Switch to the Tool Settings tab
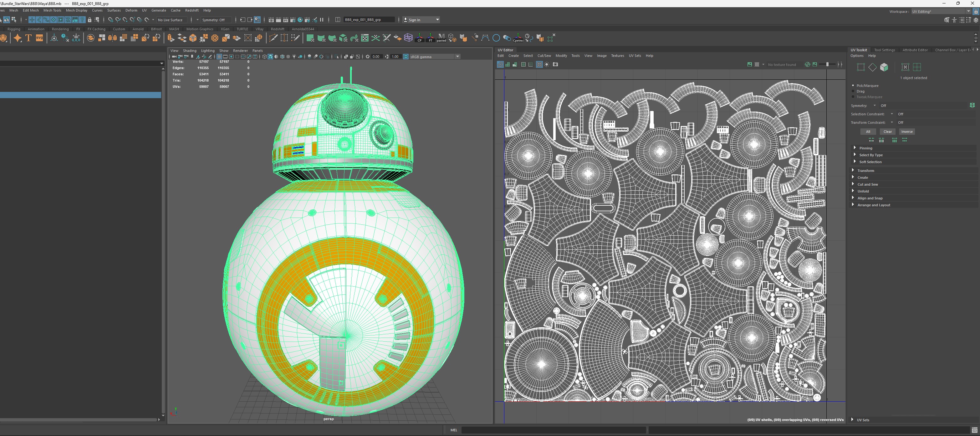The image size is (980, 436). click(x=885, y=50)
